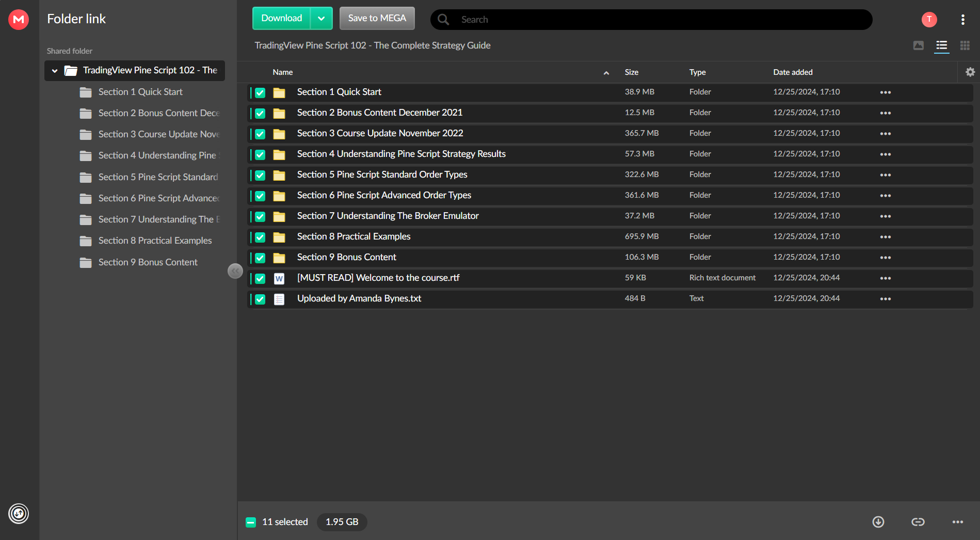The height and width of the screenshot is (540, 980).
Task: Toggle Name column sort arrow
Action: pos(606,73)
